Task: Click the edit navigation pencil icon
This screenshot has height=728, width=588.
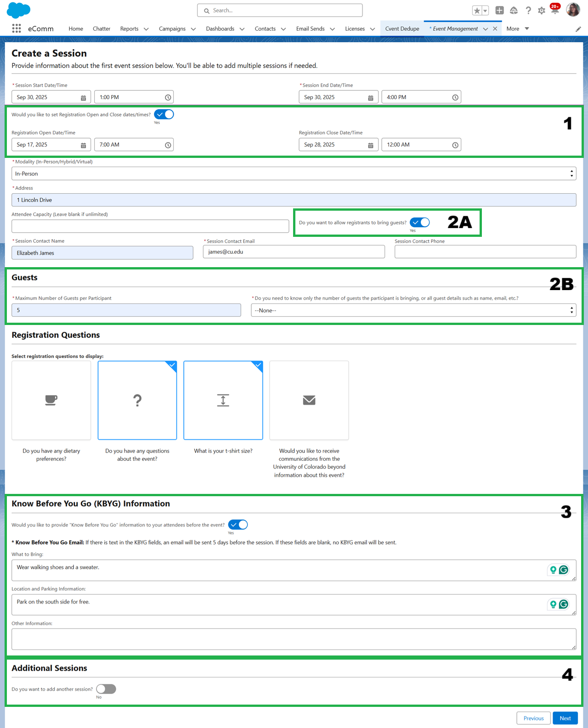Action: click(578, 29)
